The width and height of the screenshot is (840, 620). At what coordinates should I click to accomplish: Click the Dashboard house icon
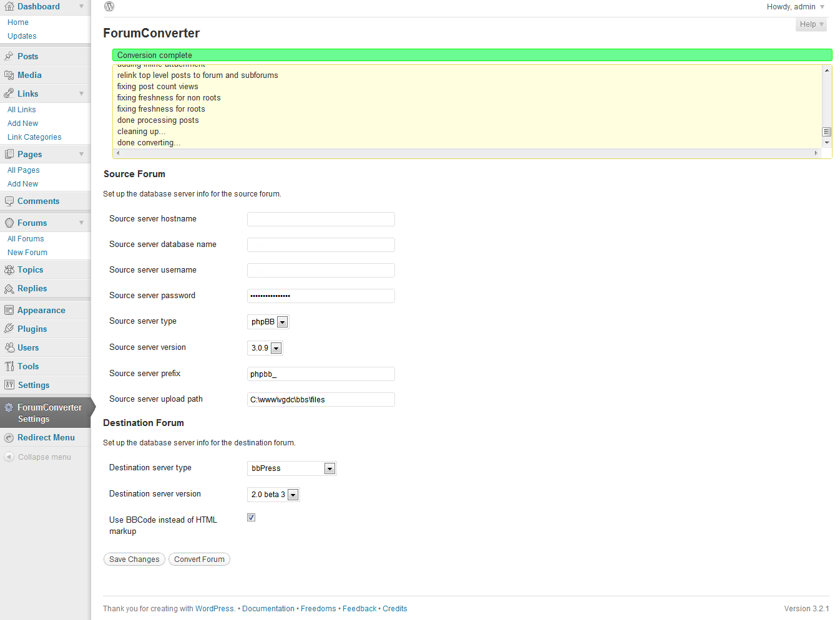9,6
